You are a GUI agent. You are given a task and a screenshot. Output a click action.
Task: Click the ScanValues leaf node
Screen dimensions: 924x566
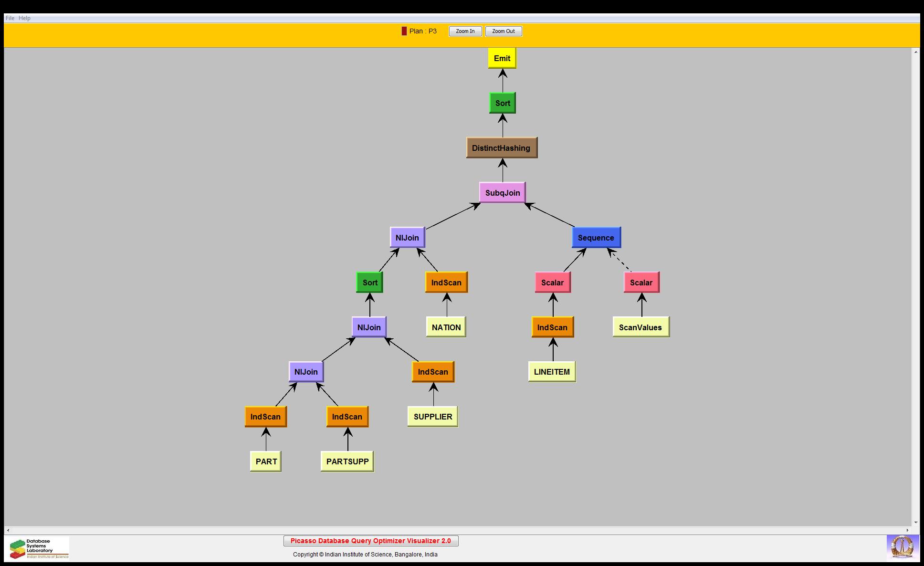click(640, 327)
